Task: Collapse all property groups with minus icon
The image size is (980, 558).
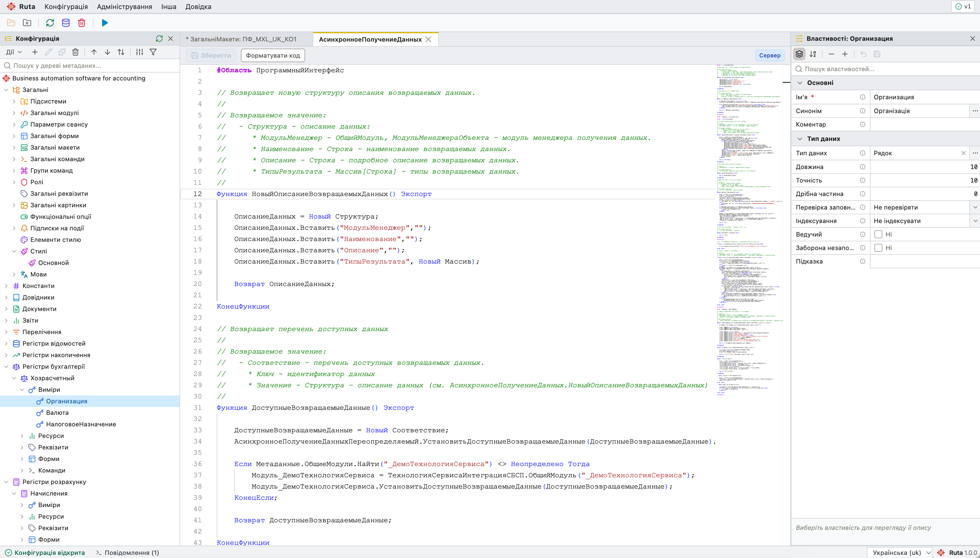Action: pos(831,54)
